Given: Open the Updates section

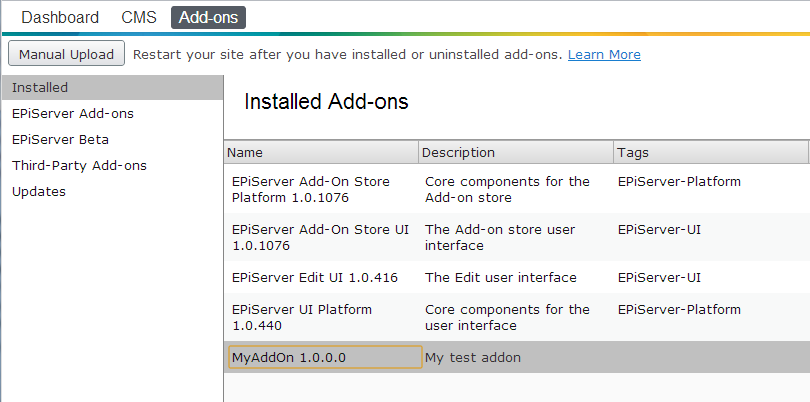Looking at the screenshot, I should click(39, 192).
